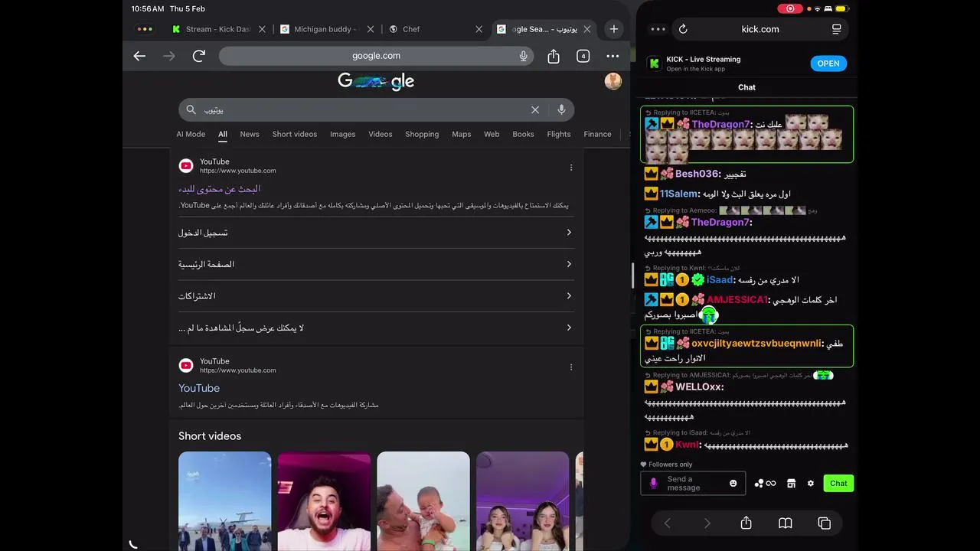The height and width of the screenshot is (551, 980).
Task: Click the Google doodle logo
Action: (x=376, y=81)
